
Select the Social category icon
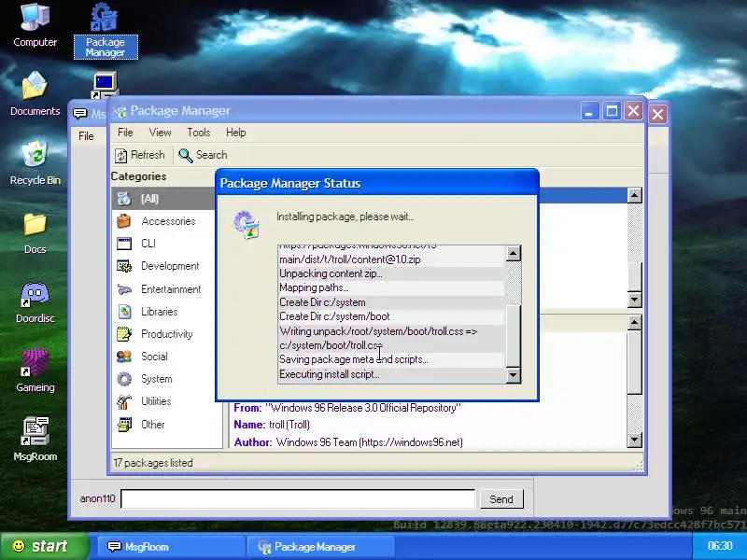124,357
